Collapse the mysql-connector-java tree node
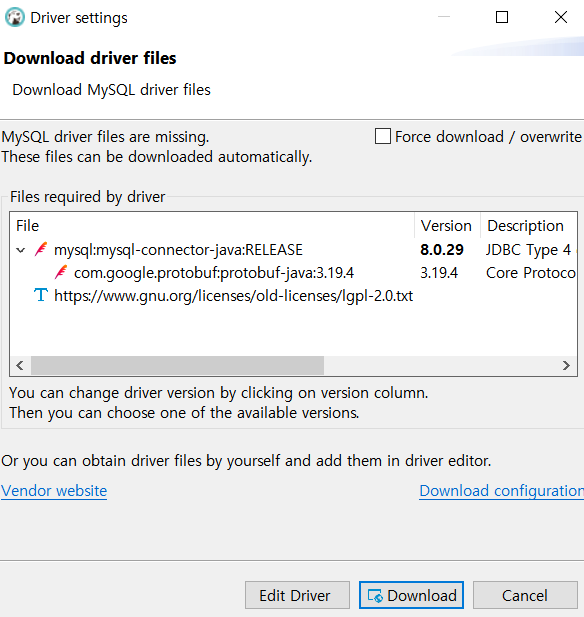Viewport: 584px width, 617px height. coord(21,250)
